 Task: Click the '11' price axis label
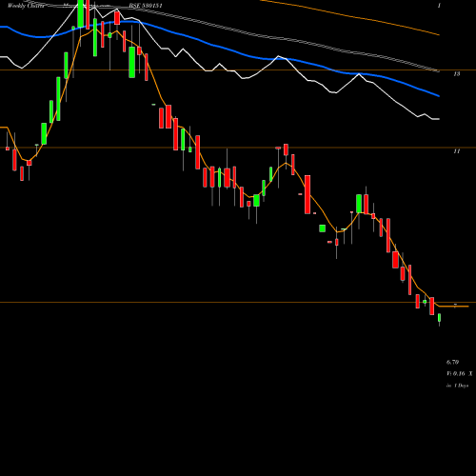[457, 151]
